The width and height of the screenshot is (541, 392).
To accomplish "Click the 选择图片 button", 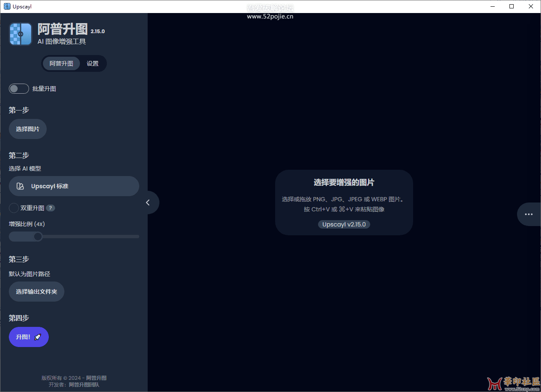I will [28, 129].
